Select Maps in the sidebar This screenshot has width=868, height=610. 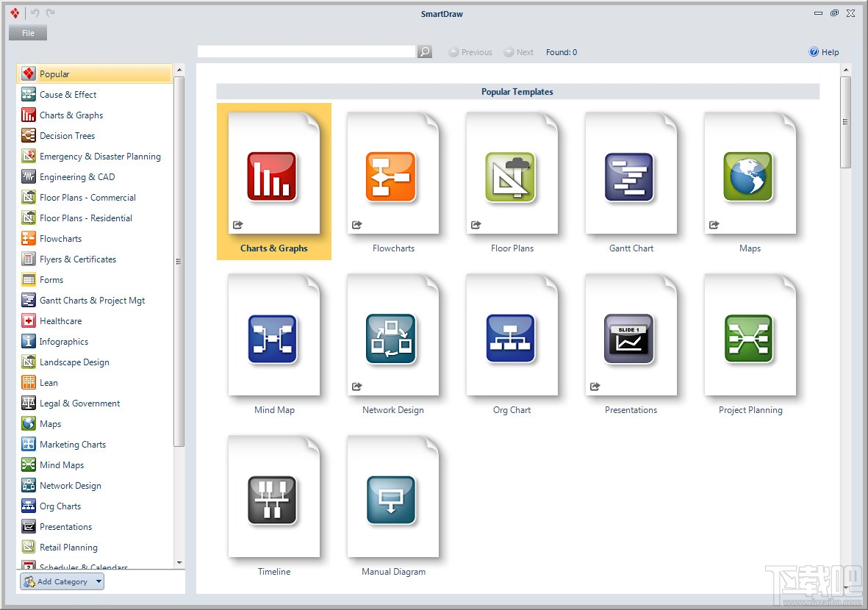[x=95, y=423]
